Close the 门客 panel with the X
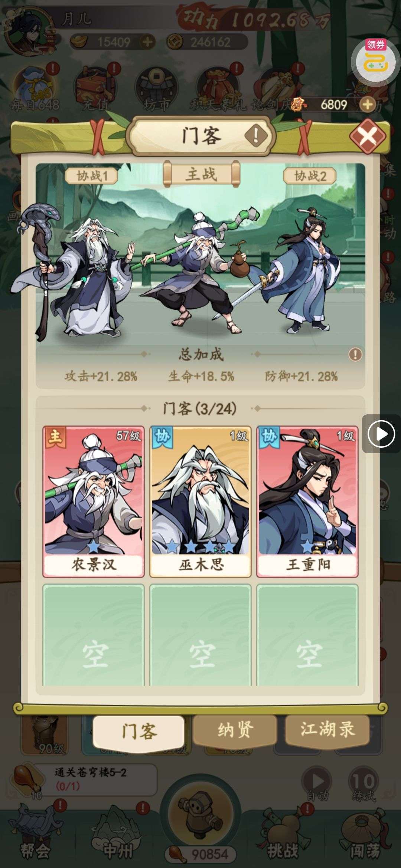This screenshot has width=401, height=868. [368, 136]
